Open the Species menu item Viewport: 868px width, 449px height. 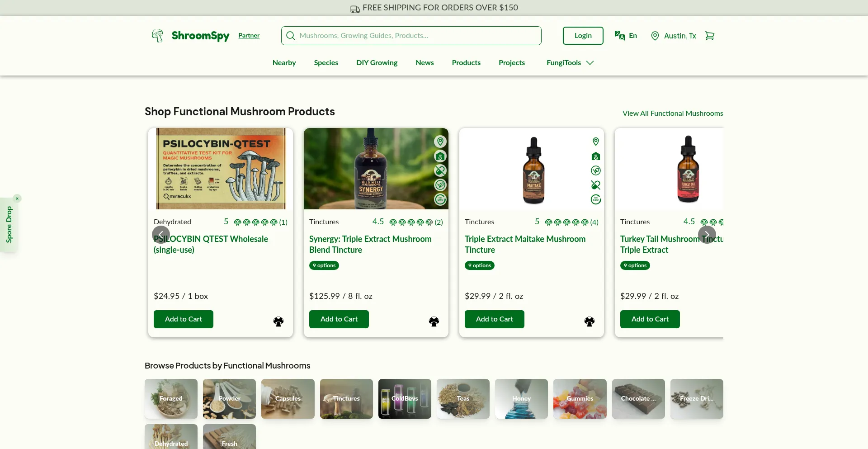pyautogui.click(x=326, y=63)
